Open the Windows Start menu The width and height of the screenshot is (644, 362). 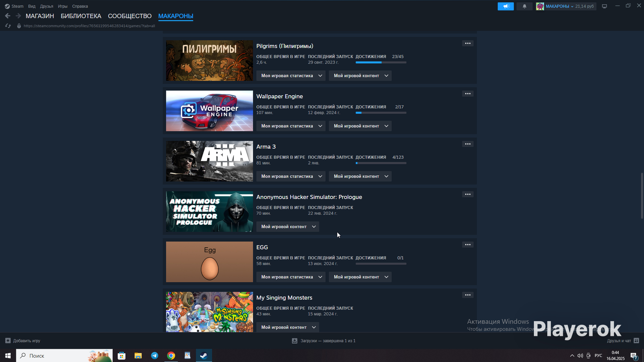pyautogui.click(x=8, y=355)
